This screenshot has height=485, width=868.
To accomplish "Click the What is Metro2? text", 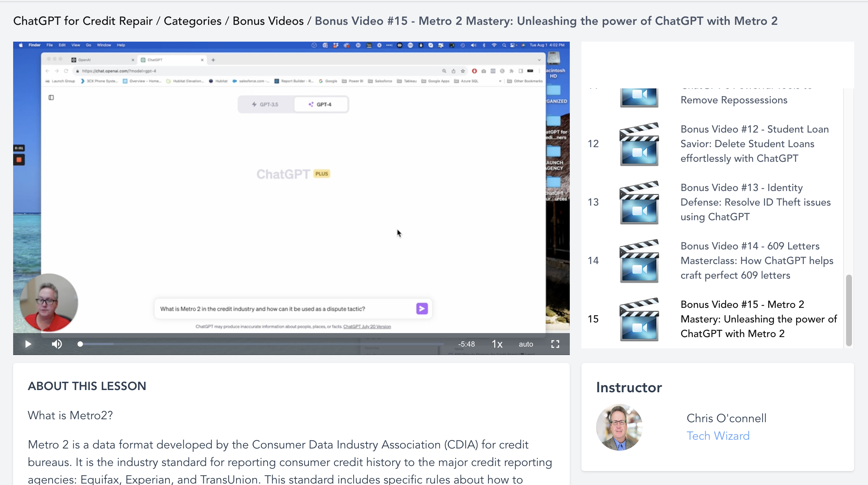I will tap(70, 415).
